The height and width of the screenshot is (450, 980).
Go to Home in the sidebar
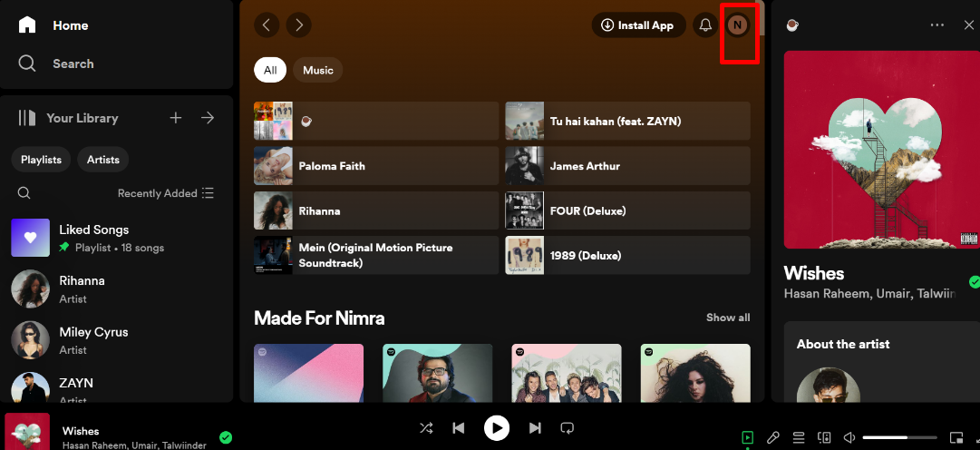(53, 25)
